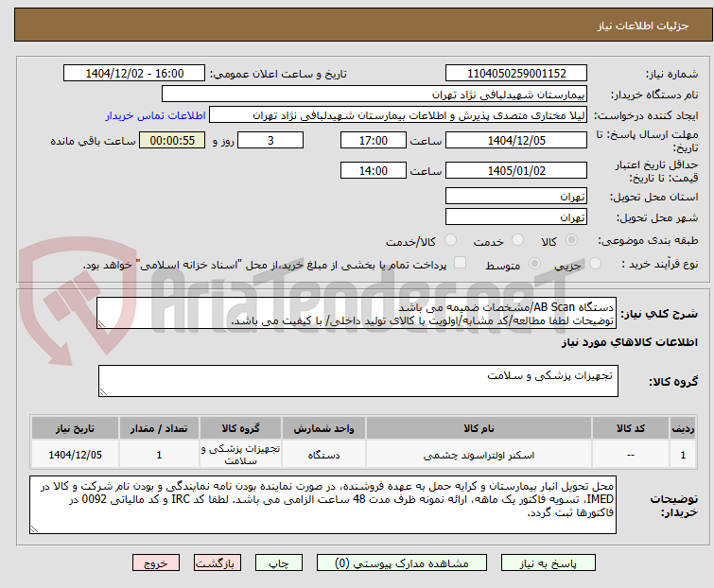This screenshot has height=588, width=714.
Task: Open مشاهده مدارک پیوستی (0) button
Action: [402, 563]
